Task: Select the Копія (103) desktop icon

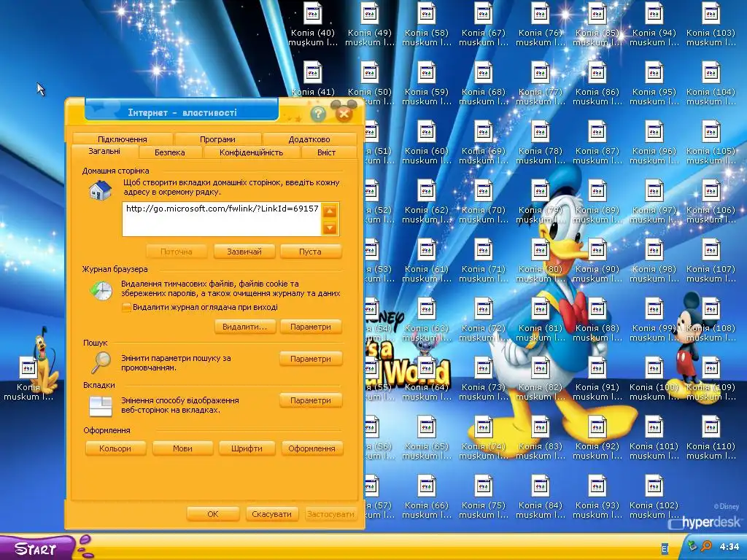Action: [711, 25]
